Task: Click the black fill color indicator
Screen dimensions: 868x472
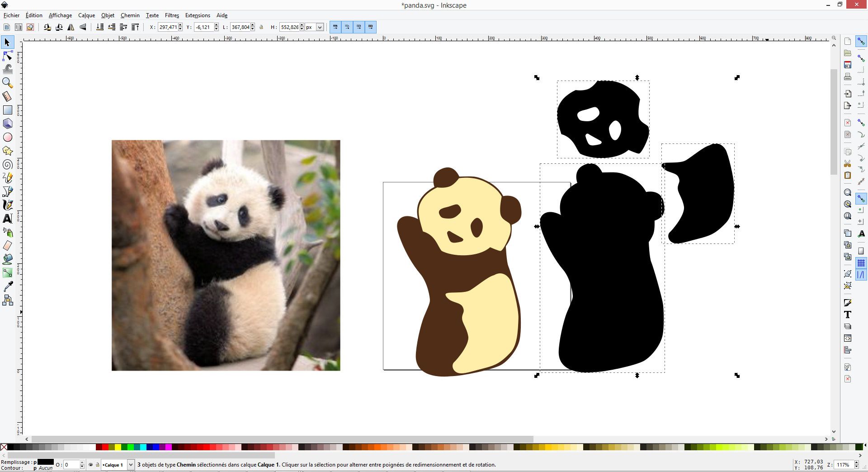Action: click(x=45, y=462)
